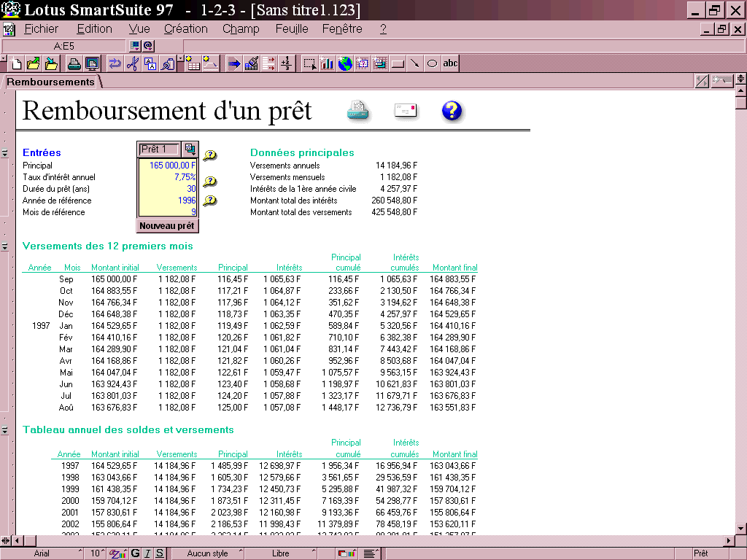
Task: Click the blue question-mark help icon
Action: [x=452, y=111]
